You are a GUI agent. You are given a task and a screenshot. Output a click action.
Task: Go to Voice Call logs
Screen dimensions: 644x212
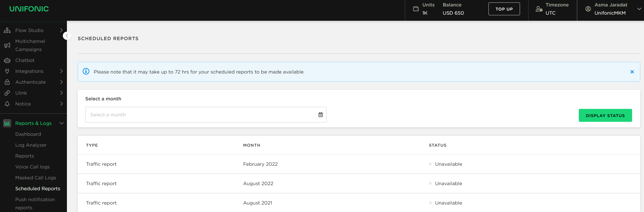coord(32,167)
